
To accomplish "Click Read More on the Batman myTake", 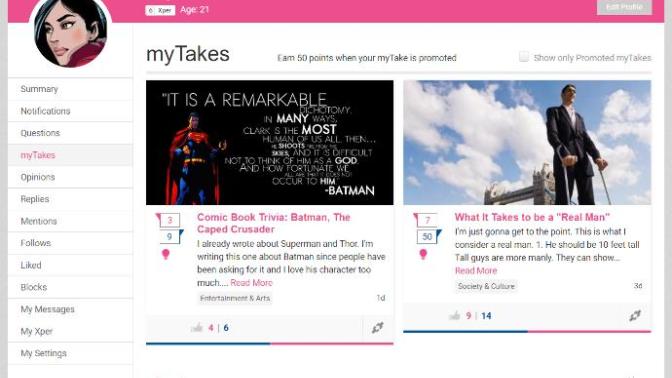I will point(251,283).
